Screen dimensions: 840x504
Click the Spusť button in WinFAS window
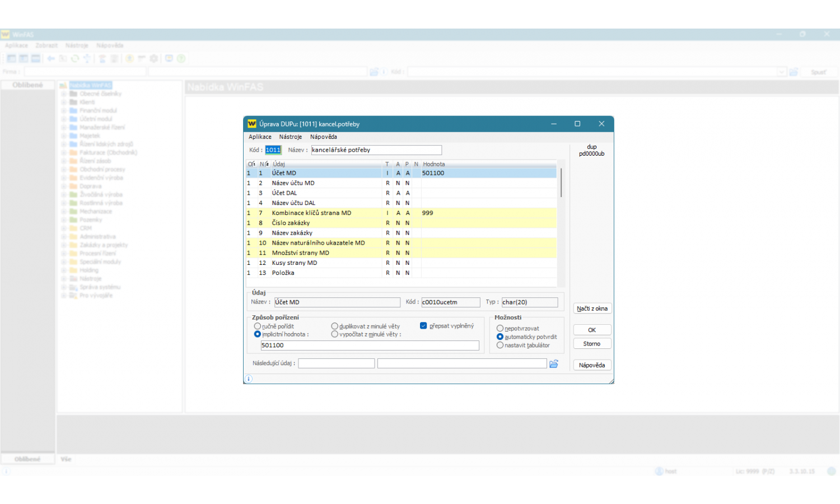818,72
